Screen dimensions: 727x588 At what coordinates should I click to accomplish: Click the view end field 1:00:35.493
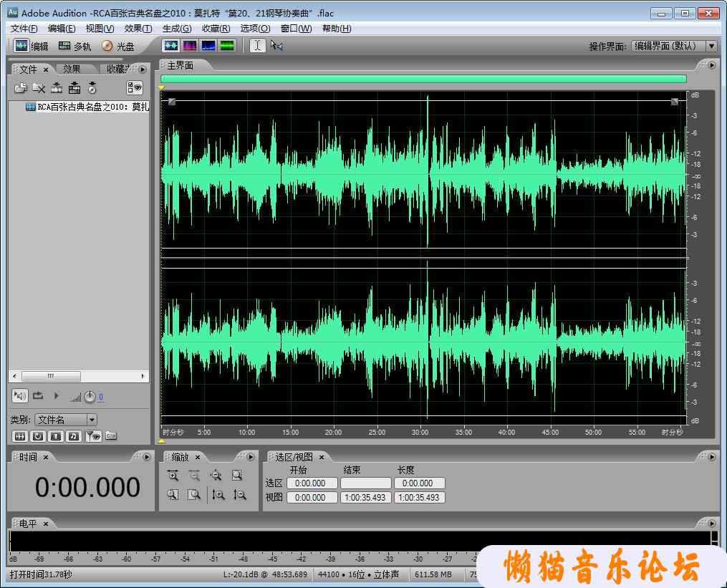click(x=365, y=498)
